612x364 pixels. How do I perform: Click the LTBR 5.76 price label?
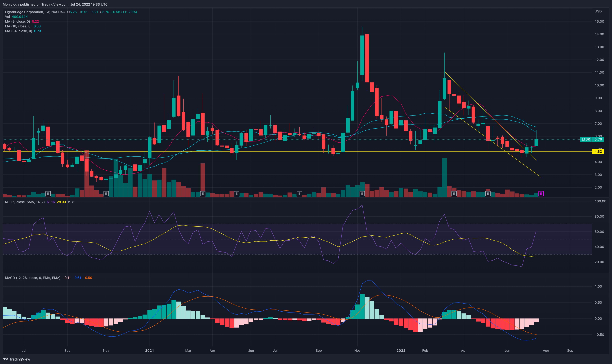click(x=592, y=139)
